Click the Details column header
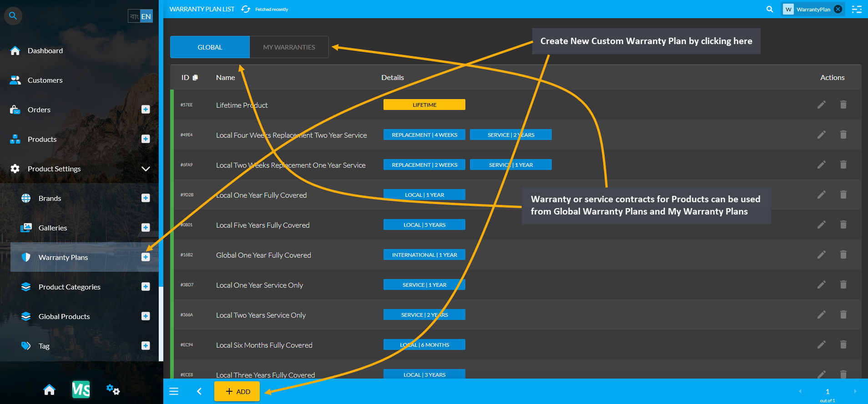Image resolution: width=868 pixels, height=404 pixels. pyautogui.click(x=393, y=77)
